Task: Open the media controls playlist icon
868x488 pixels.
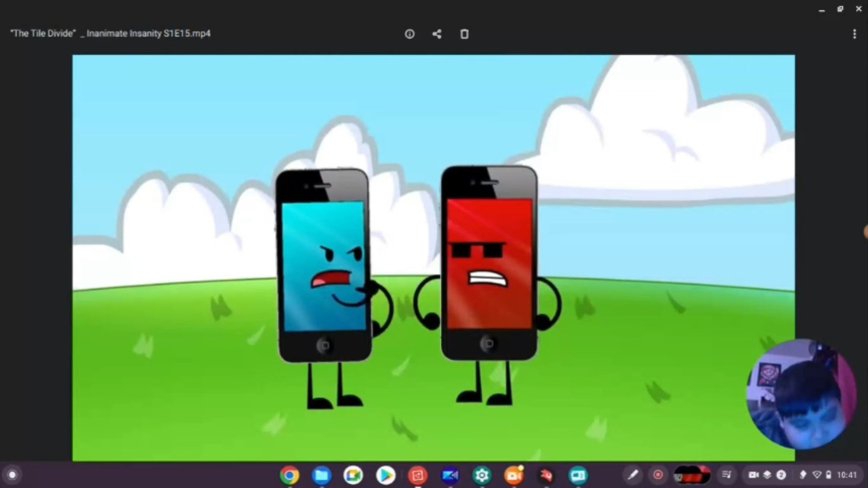Action: point(726,475)
